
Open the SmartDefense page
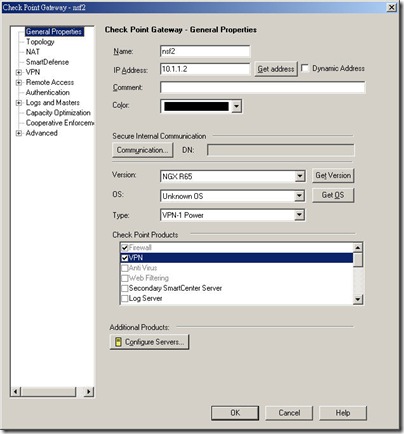tap(47, 62)
